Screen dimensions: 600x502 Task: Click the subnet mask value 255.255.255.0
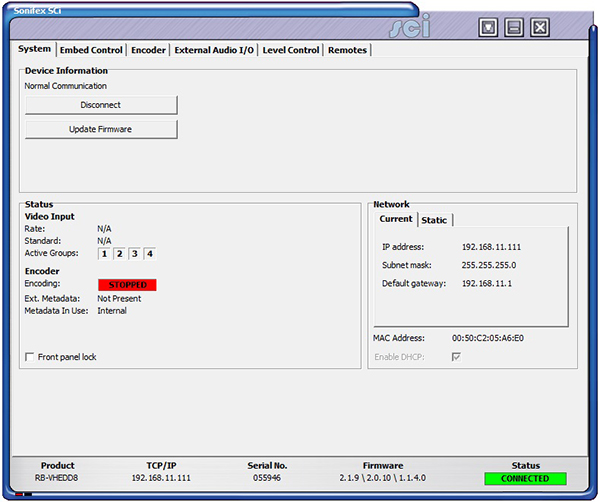pyautogui.click(x=489, y=265)
